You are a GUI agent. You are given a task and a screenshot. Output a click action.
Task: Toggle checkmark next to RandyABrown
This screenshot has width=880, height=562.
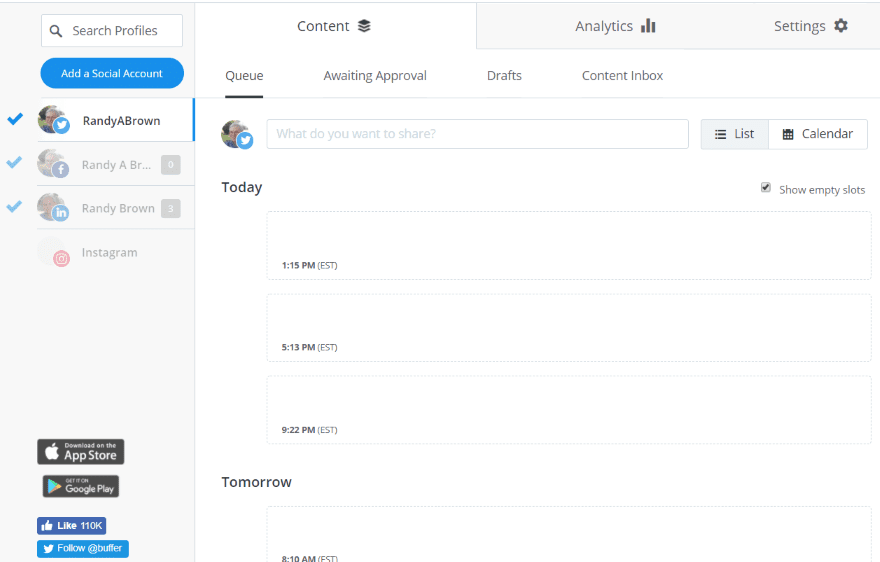[x=15, y=118]
